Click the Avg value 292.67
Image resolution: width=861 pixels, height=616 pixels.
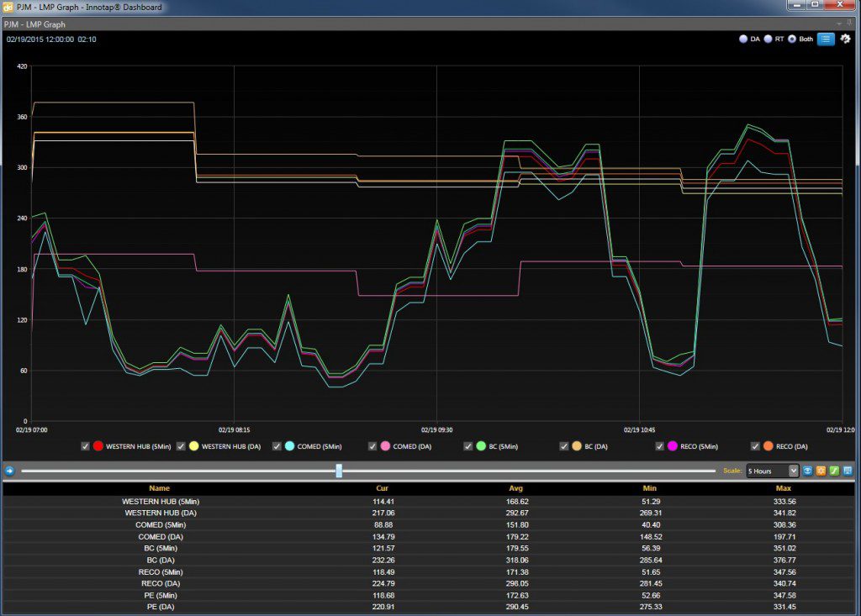517,513
